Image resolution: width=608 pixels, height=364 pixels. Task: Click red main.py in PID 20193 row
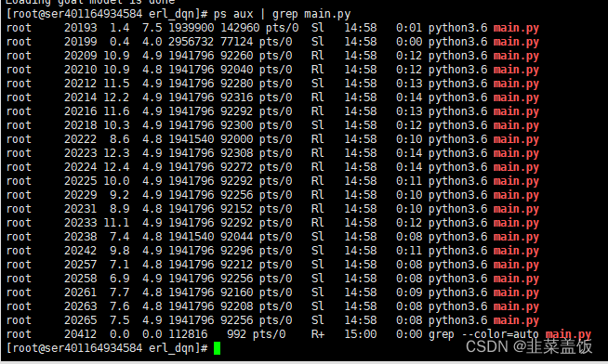[516, 28]
